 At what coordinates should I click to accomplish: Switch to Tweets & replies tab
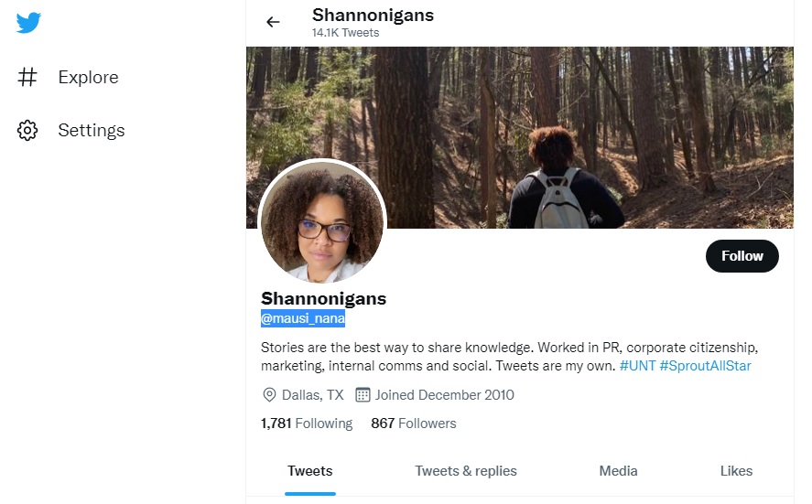[466, 471]
